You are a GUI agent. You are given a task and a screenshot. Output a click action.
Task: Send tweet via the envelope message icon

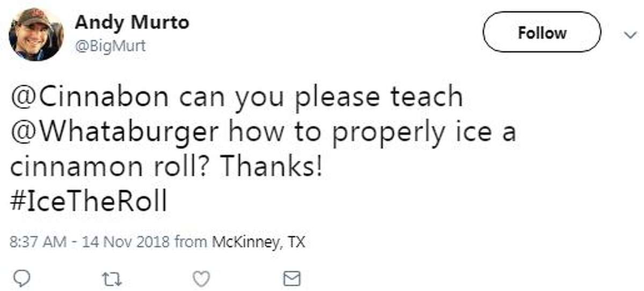click(291, 278)
